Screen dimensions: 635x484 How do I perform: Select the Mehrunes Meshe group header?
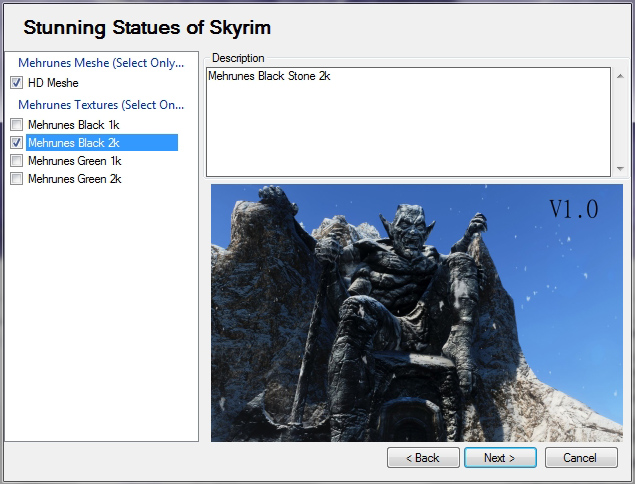coord(101,63)
